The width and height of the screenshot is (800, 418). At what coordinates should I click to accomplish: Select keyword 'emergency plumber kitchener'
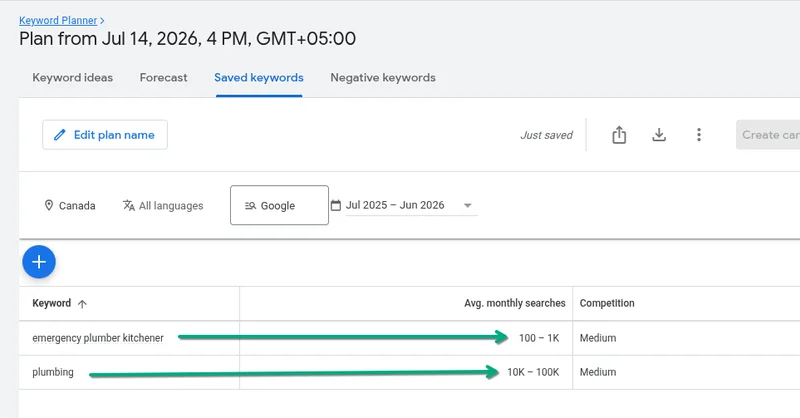coord(98,338)
